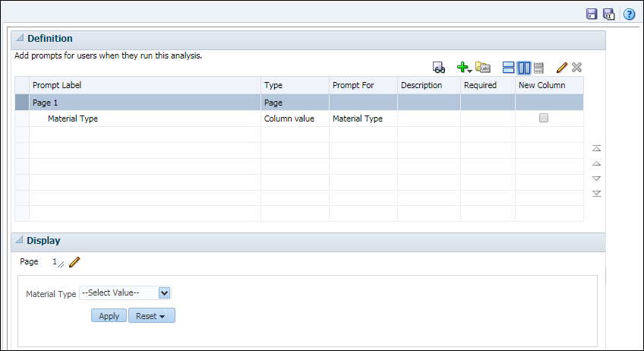Click the Preview binoculars icon
This screenshot has width=644, height=351.
(439, 68)
